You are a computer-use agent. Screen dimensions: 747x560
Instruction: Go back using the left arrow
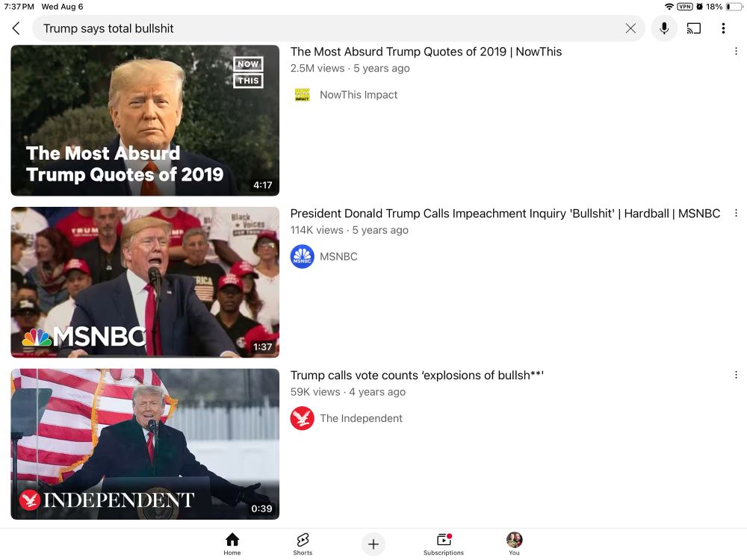pyautogui.click(x=16, y=28)
